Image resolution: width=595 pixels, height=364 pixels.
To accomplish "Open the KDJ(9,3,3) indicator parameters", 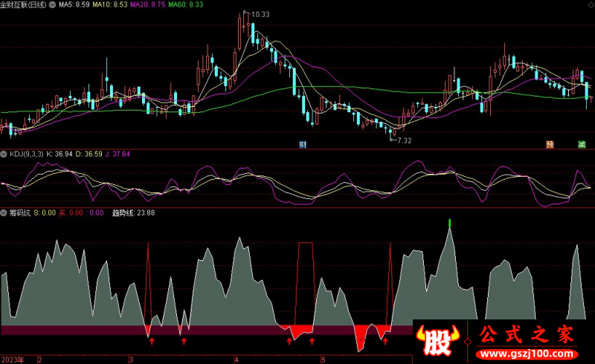I will click(27, 154).
